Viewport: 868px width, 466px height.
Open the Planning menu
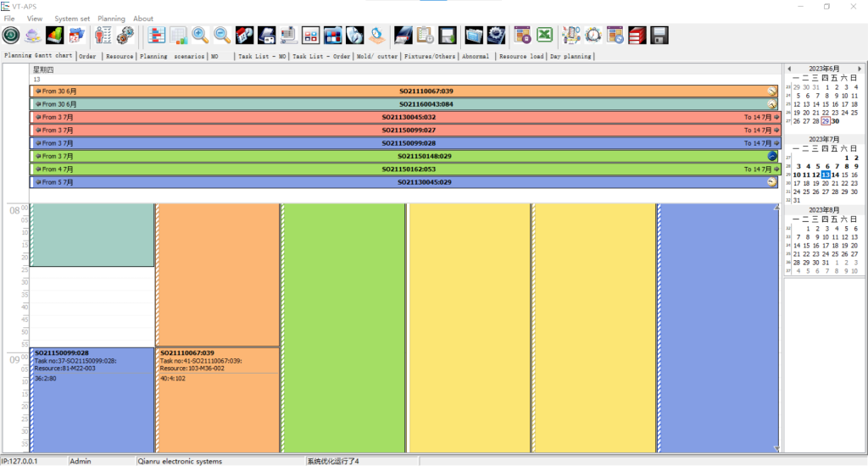pos(111,19)
